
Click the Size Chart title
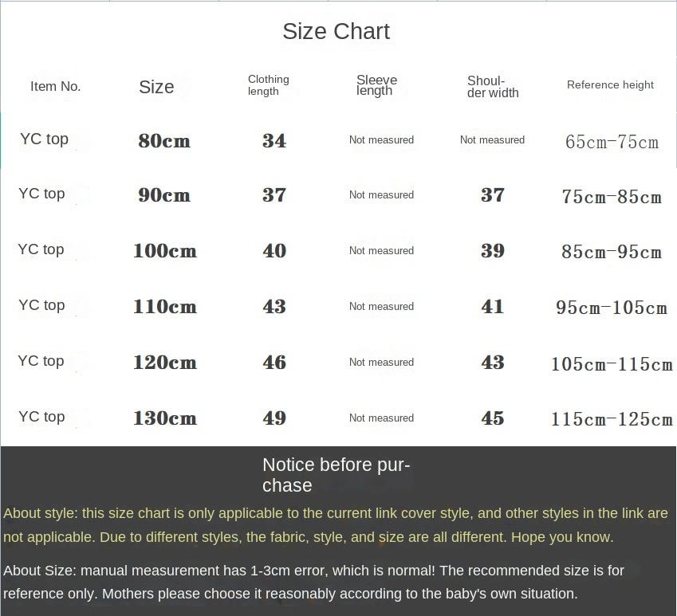pyautogui.click(x=336, y=32)
